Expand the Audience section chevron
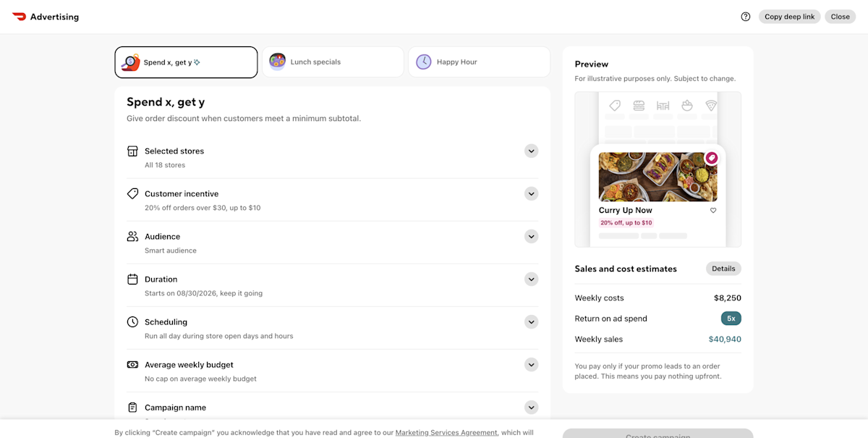The height and width of the screenshot is (438, 868). pyautogui.click(x=532, y=237)
